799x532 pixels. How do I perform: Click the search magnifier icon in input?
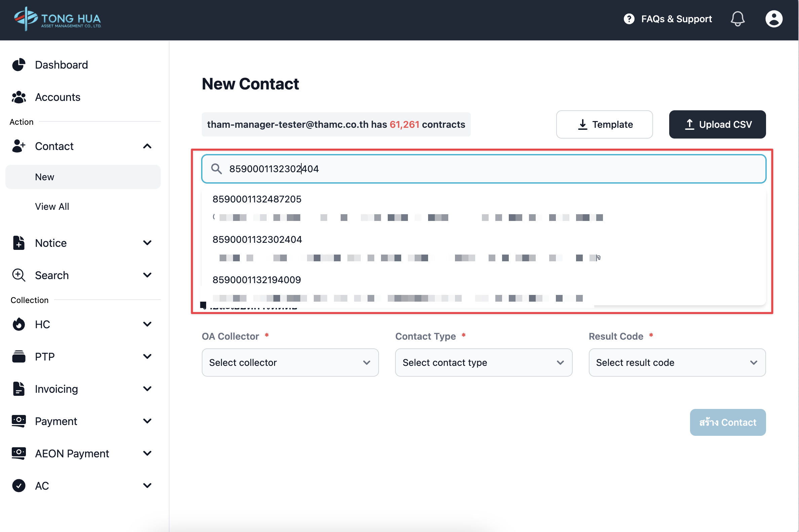click(x=216, y=168)
